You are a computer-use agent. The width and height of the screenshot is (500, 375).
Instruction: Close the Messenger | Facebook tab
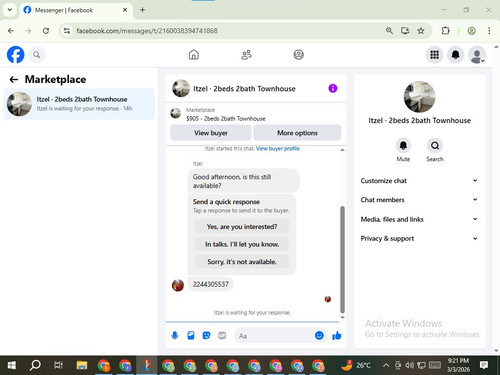pyautogui.click(x=125, y=10)
